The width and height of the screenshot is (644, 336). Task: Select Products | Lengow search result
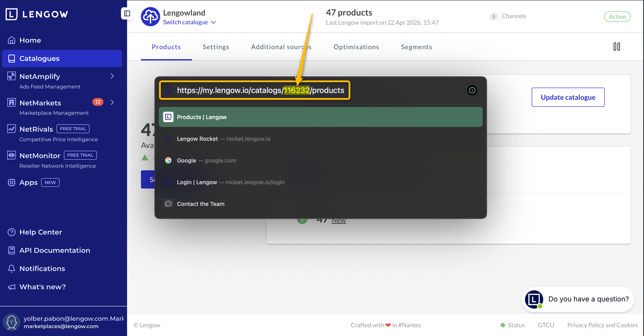point(321,117)
